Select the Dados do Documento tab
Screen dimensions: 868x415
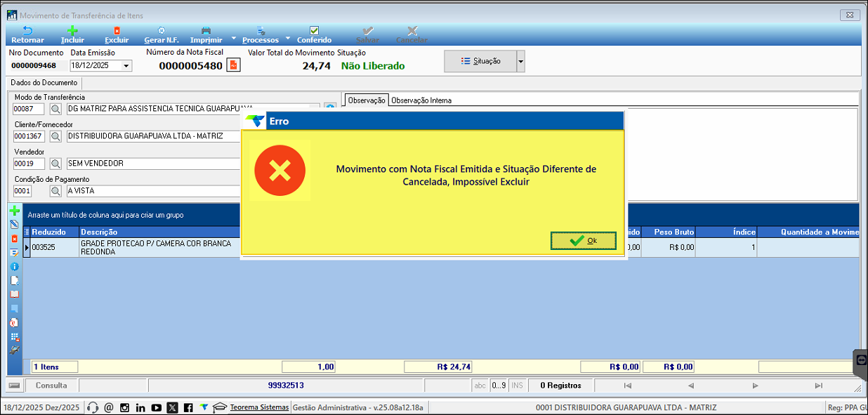(x=44, y=83)
